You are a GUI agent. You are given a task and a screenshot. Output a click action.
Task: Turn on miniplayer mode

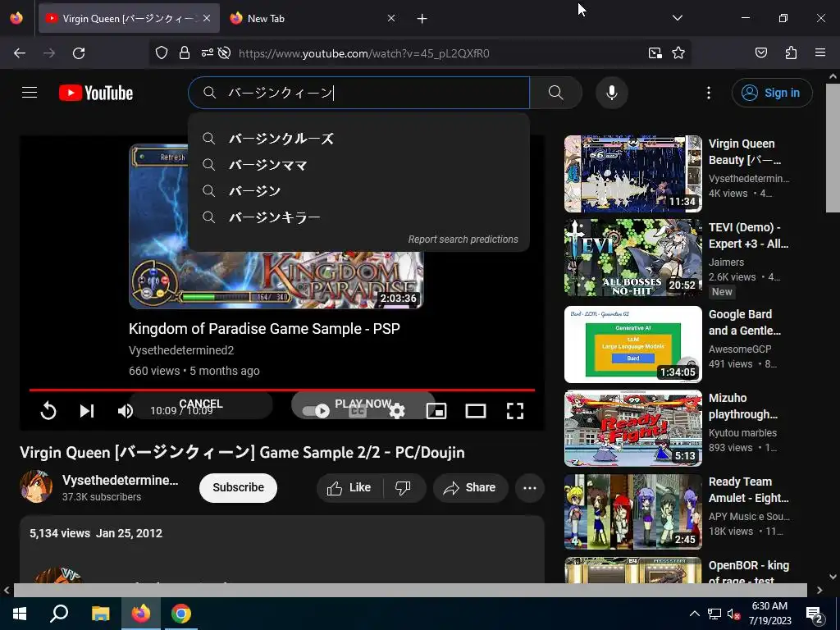tap(436, 411)
